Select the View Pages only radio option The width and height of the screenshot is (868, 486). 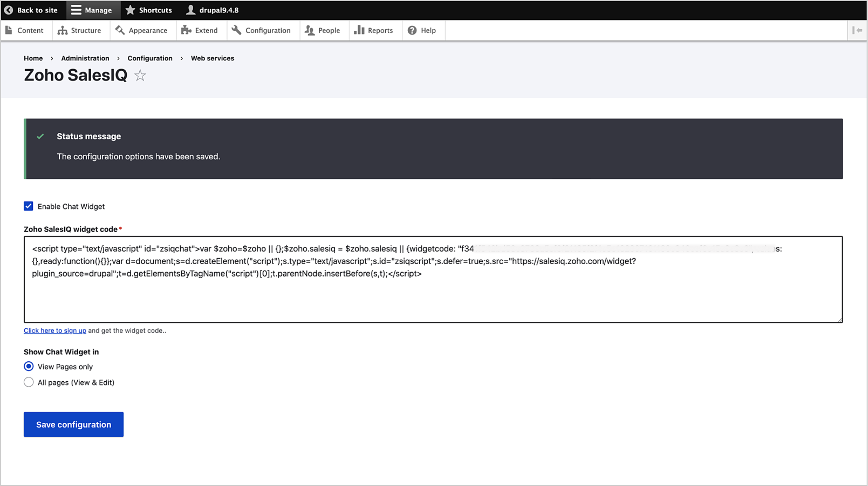pyautogui.click(x=29, y=367)
